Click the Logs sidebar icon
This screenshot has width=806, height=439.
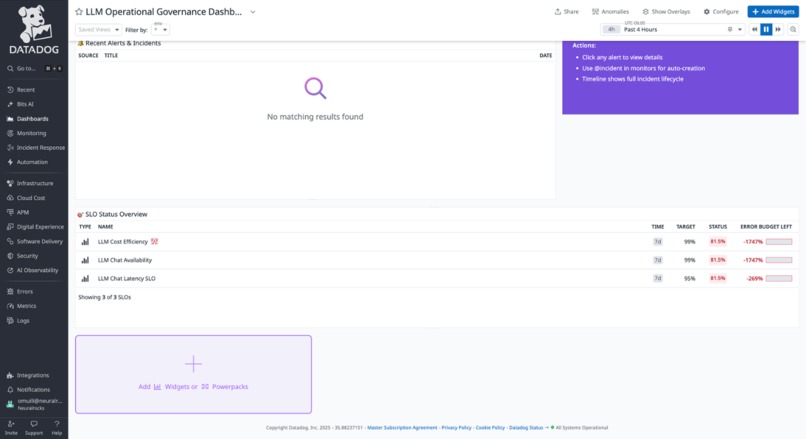click(x=10, y=321)
